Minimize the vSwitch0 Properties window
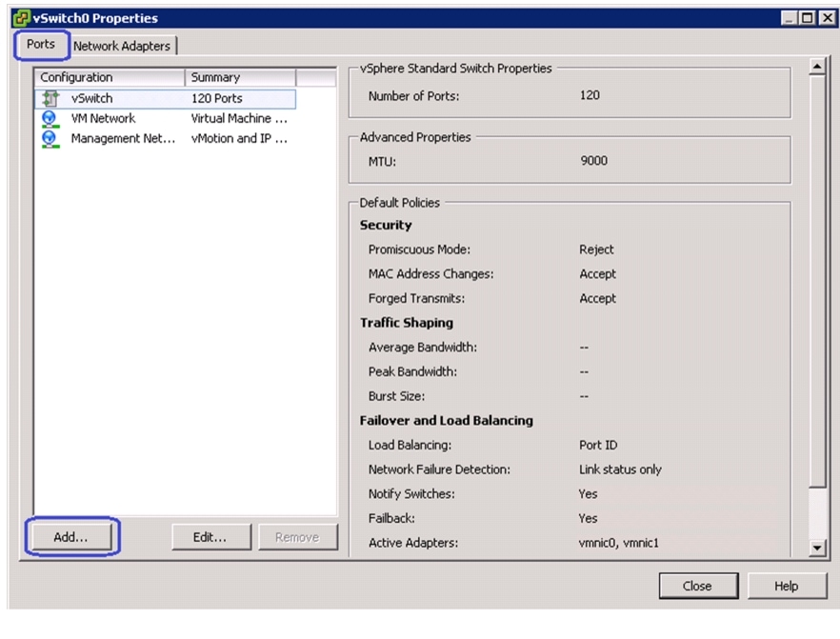Viewport: 840px width, 639px height. [x=789, y=18]
